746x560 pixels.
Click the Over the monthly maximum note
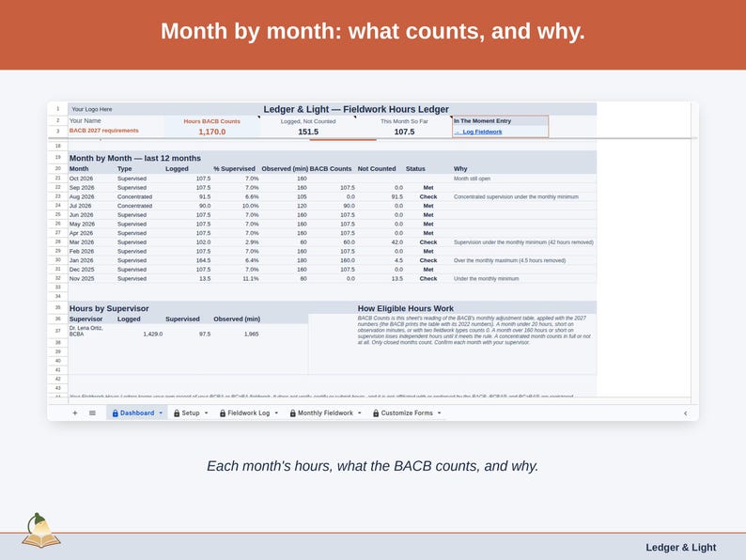point(509,260)
